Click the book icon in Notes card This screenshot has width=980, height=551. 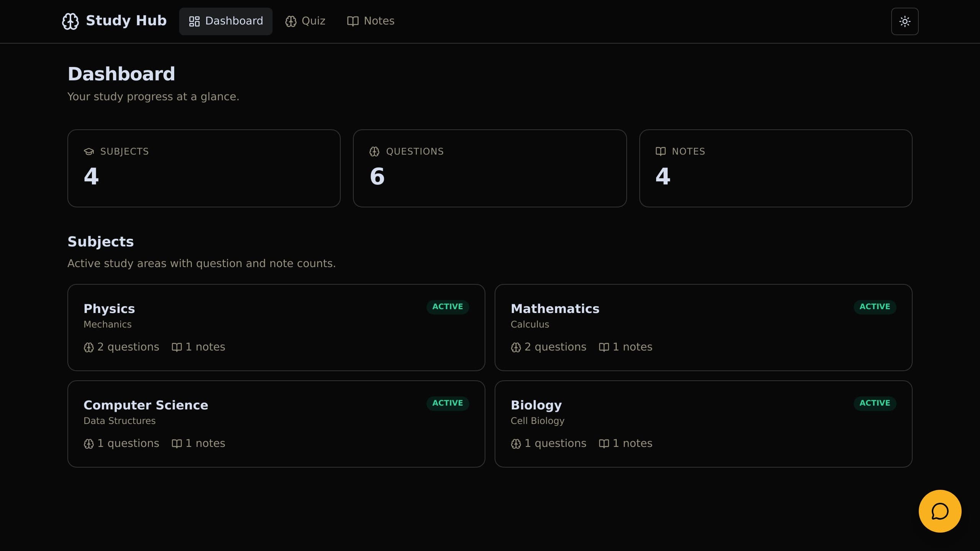pyautogui.click(x=660, y=152)
